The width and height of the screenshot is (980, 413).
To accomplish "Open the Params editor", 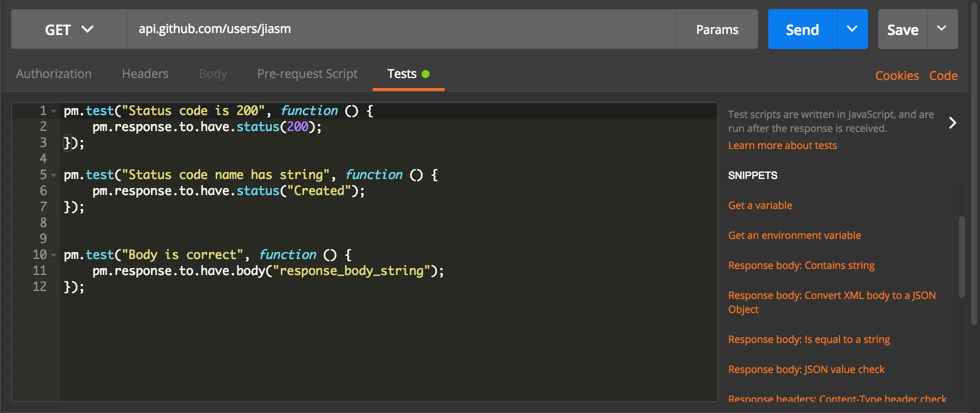I will point(717,29).
